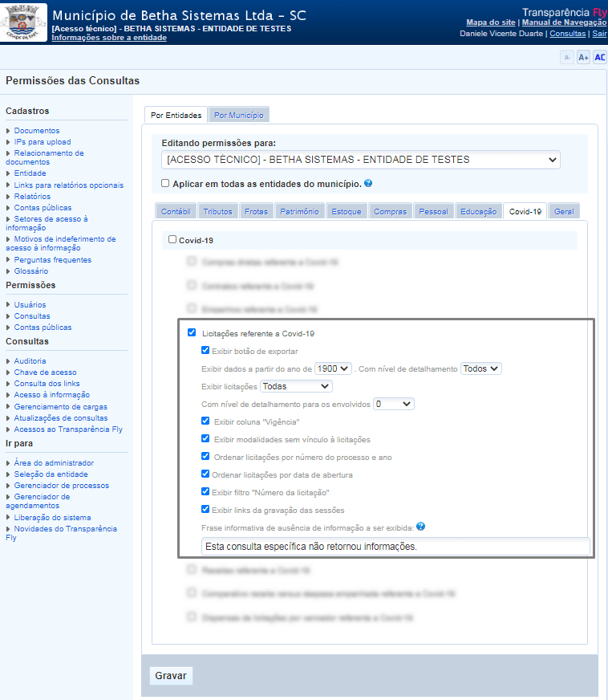
Task: Toggle 'Exibir botão de exportar' checkbox
Action: [x=205, y=351]
